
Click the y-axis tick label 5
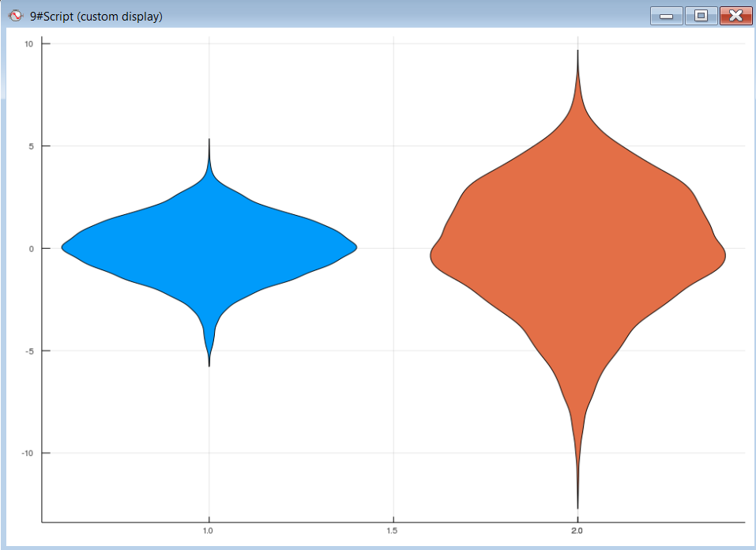click(x=30, y=146)
